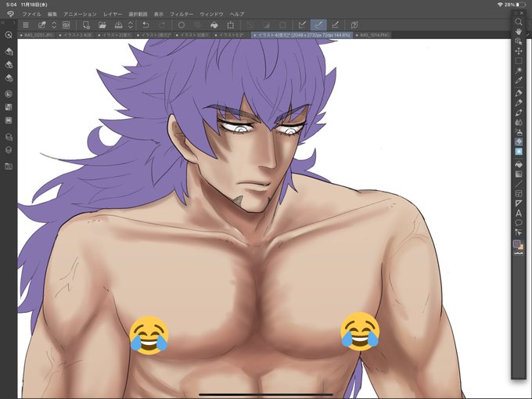Viewport: 532px width, 399px height.
Task: Select the Eyedropper tool
Action: 519,81
